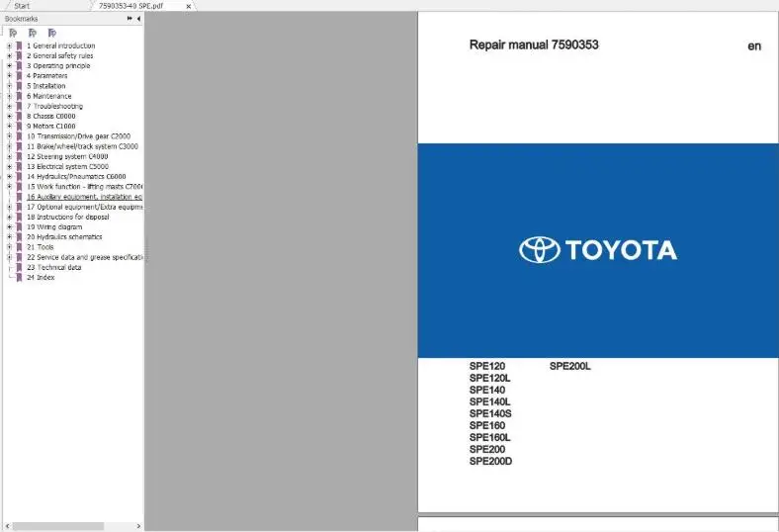Click bookmark icon beside 10 Transmission/Drive gear C2000
Image resolution: width=779 pixels, height=532 pixels.
pos(20,136)
